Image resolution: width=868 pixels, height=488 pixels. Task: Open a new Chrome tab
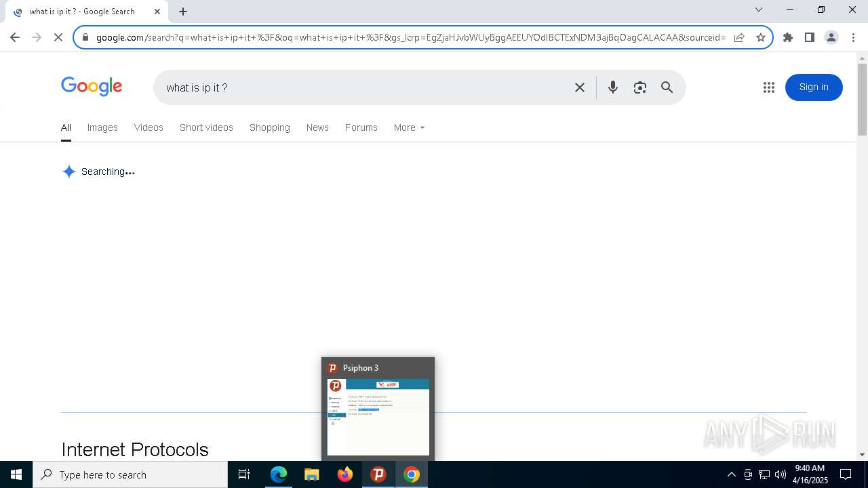pos(183,12)
